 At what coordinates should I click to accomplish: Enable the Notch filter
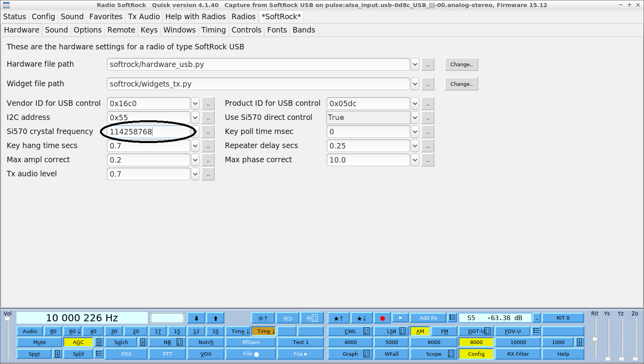[206, 342]
